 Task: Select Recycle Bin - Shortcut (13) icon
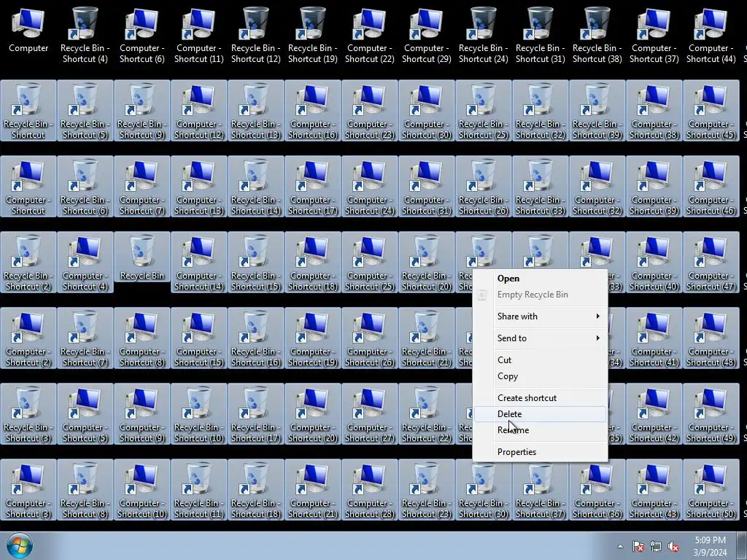coord(256,111)
